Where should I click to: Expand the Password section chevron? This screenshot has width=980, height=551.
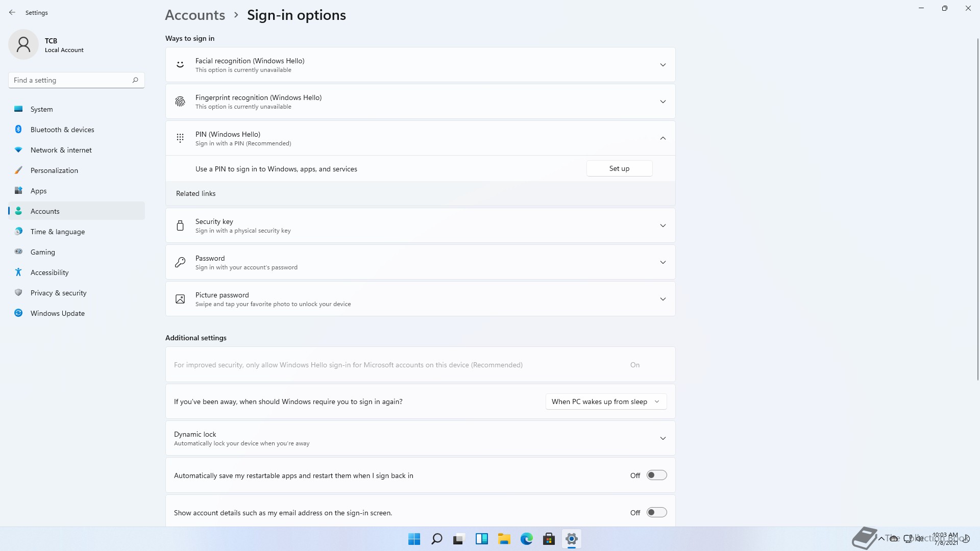[x=663, y=262]
